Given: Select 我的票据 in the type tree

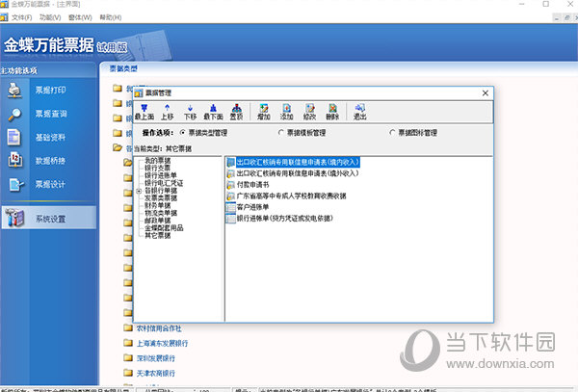Looking at the screenshot, I should (157, 161).
